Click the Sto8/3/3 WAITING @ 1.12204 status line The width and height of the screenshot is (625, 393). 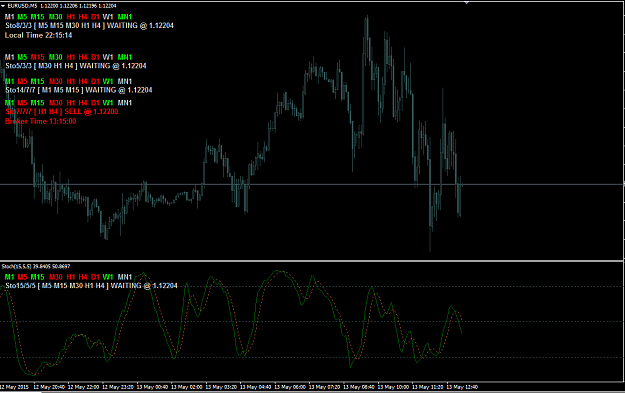(89, 26)
